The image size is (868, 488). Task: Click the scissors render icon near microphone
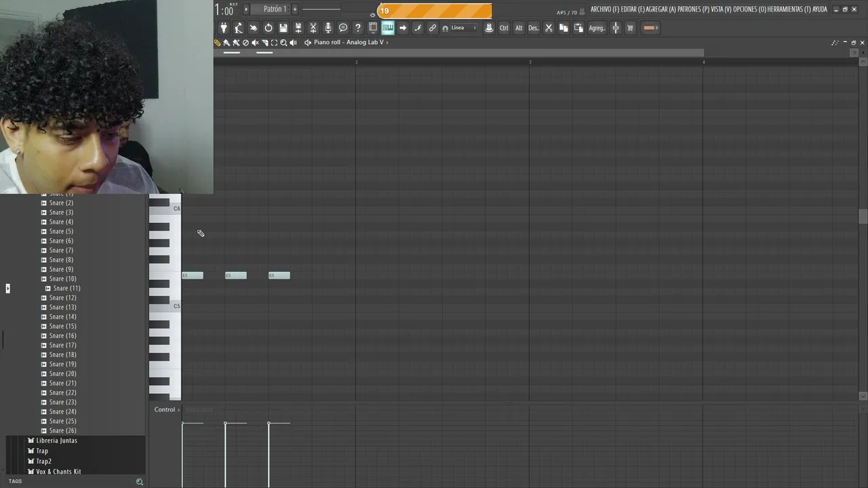point(313,28)
